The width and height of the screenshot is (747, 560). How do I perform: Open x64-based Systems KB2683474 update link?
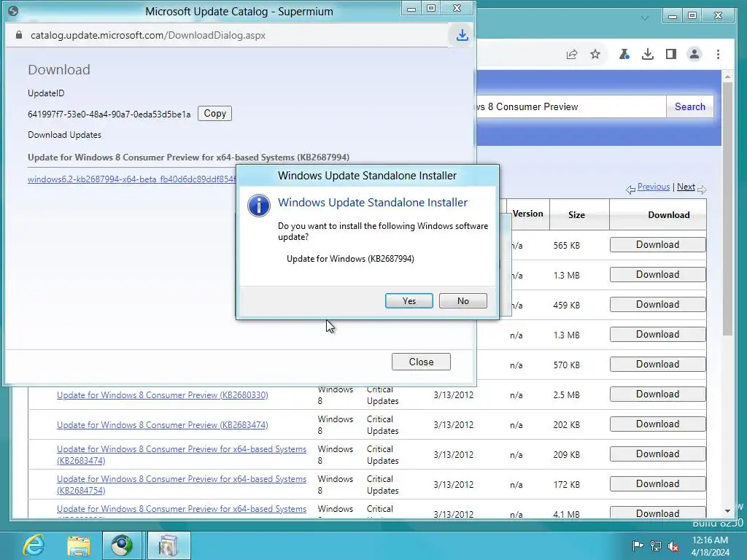point(182,455)
